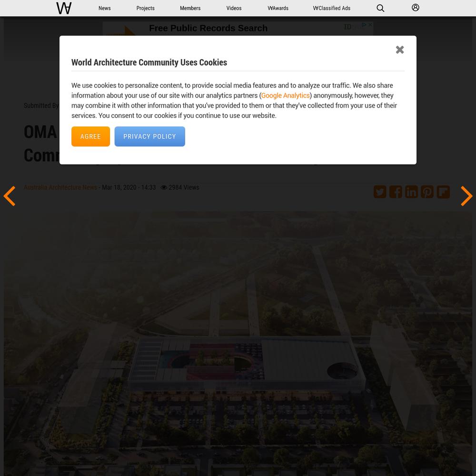This screenshot has width=476, height=476.
Task: Click the WA logo in header
Action: click(64, 8)
